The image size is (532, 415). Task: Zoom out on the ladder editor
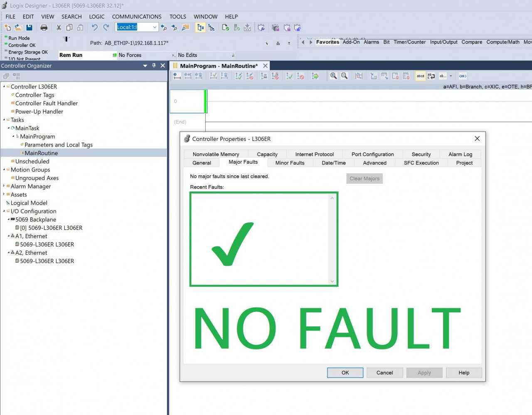[x=344, y=76]
